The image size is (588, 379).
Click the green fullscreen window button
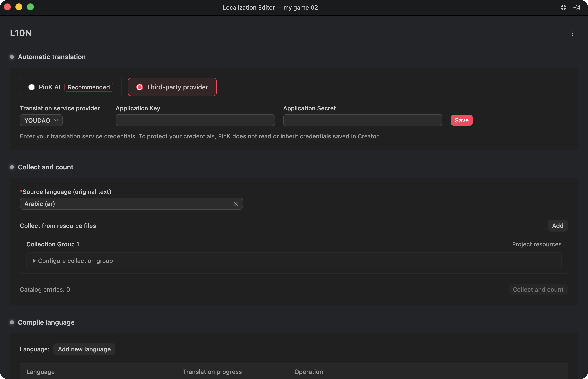(30, 7)
